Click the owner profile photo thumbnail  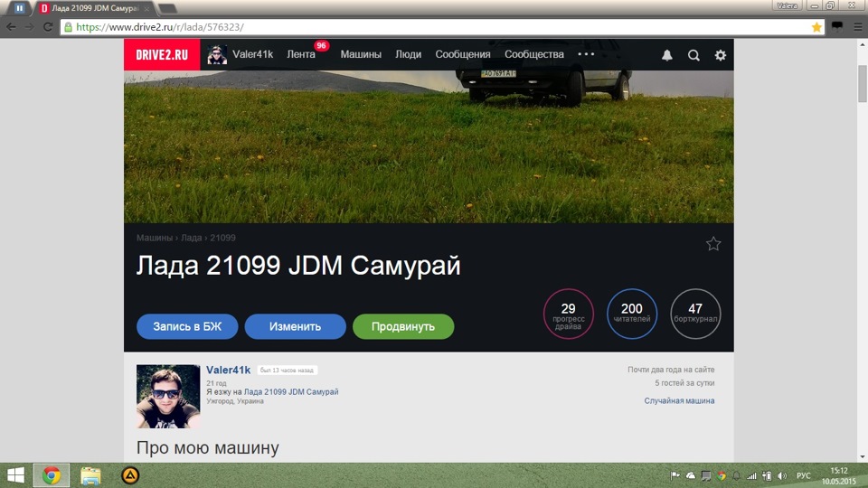[168, 396]
